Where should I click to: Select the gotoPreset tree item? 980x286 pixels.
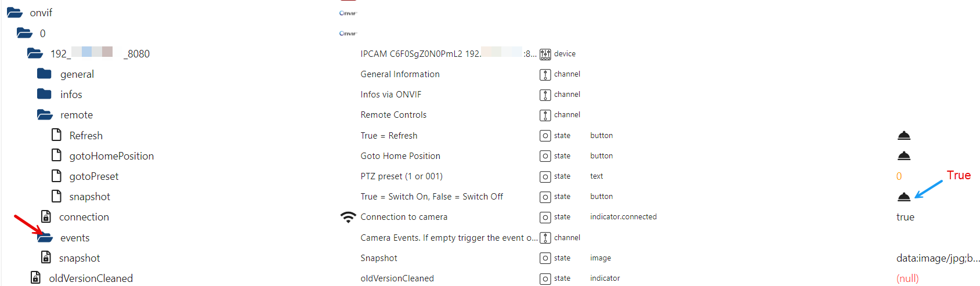93,176
